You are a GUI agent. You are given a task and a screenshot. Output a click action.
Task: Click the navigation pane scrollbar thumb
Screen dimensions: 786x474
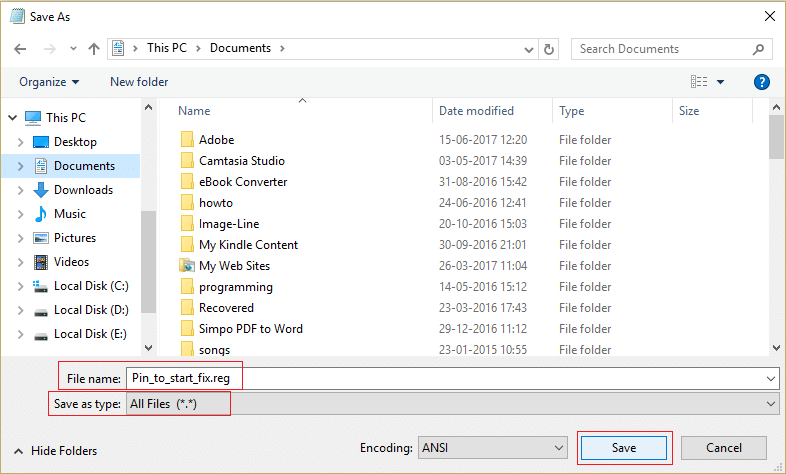click(148, 262)
